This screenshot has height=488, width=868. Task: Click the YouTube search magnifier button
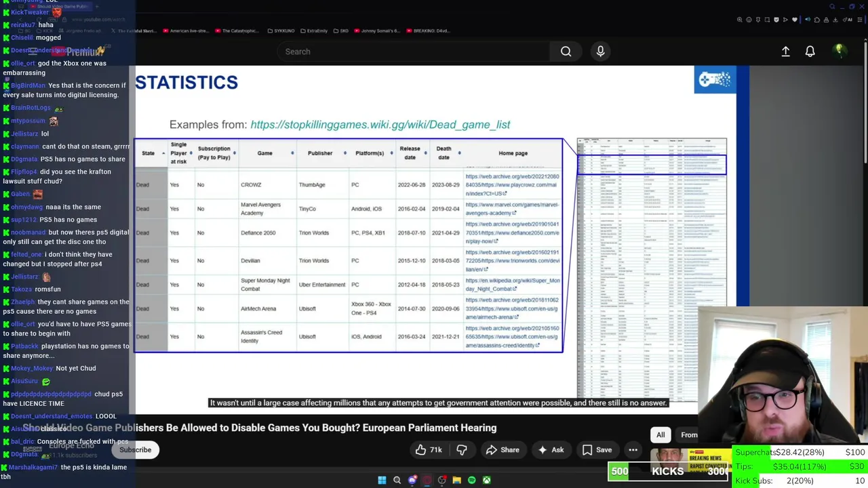(566, 52)
